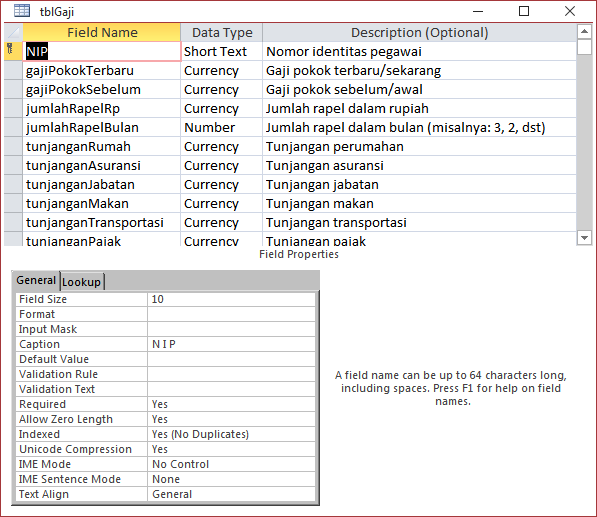The width and height of the screenshot is (597, 517).
Task: Click the Default Value property box
Action: [x=231, y=359]
